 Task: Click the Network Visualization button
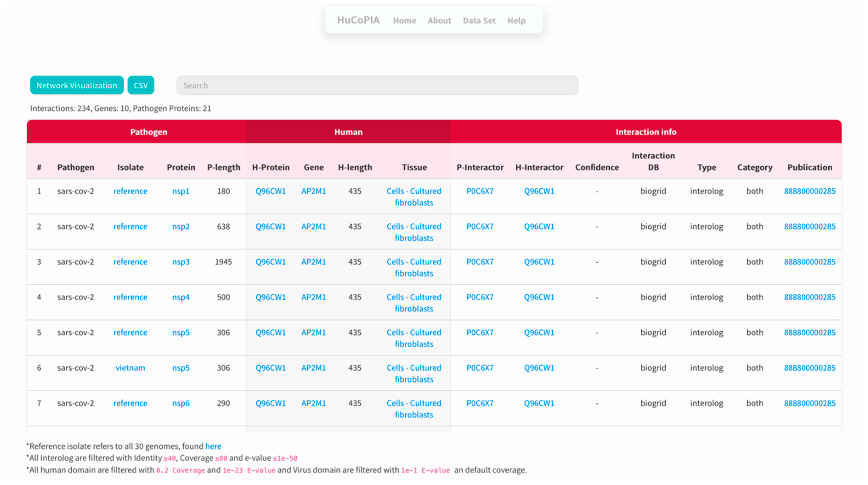tap(76, 85)
